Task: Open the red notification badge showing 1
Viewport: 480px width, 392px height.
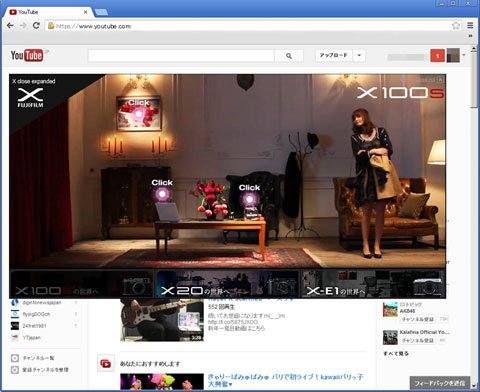Action: click(x=437, y=56)
